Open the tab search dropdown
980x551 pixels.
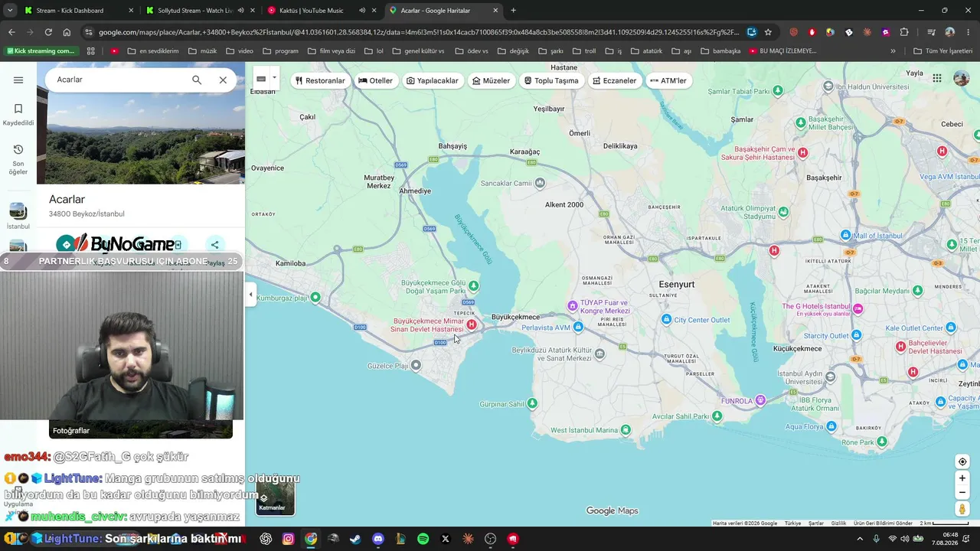click(x=10, y=11)
